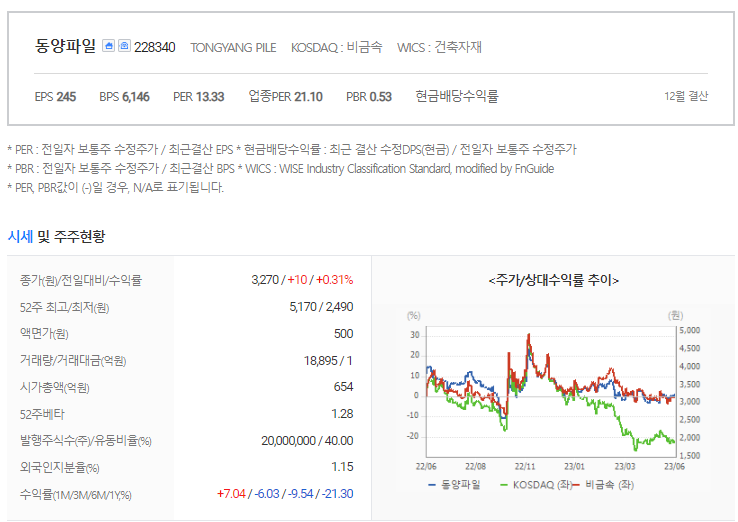
Task: Select the EPS 245 value
Action: 55,97
